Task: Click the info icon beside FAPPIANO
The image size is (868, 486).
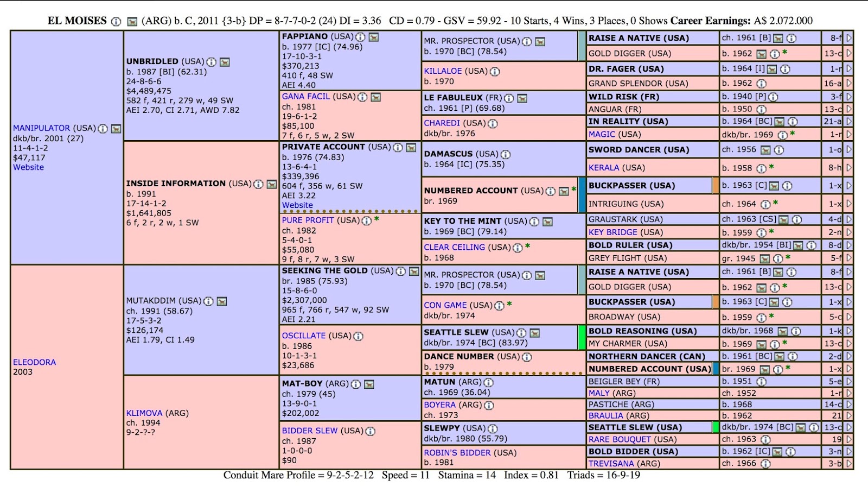Action: (x=360, y=37)
